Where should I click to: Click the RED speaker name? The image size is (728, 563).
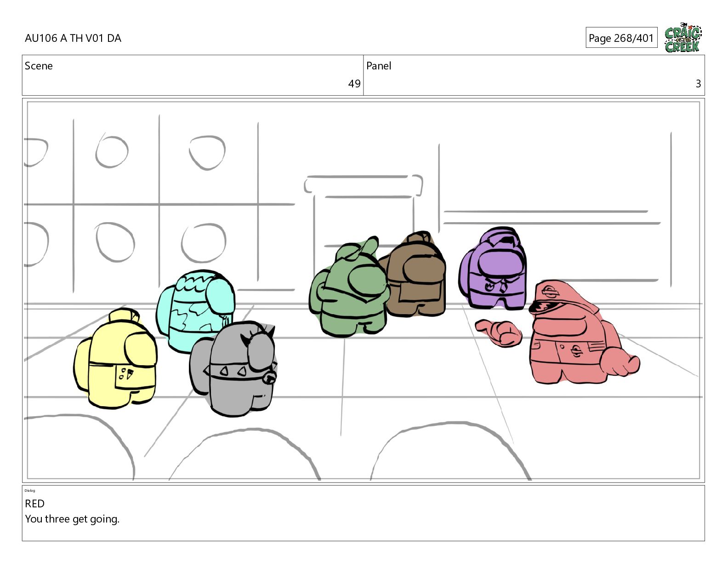[34, 504]
